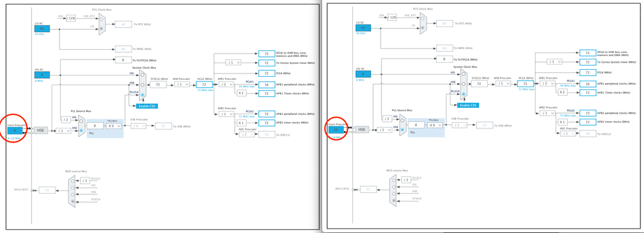Click SYSCLK (MHz) value box, right diagram
Image resolution: width=644 pixels, height=233 pixels.
click(479, 83)
